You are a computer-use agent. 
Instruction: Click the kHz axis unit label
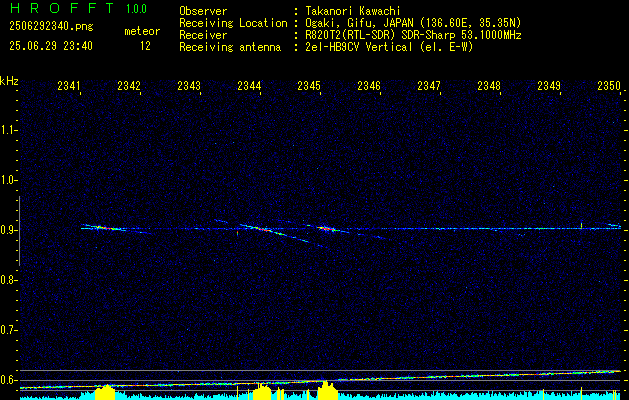tap(9, 81)
